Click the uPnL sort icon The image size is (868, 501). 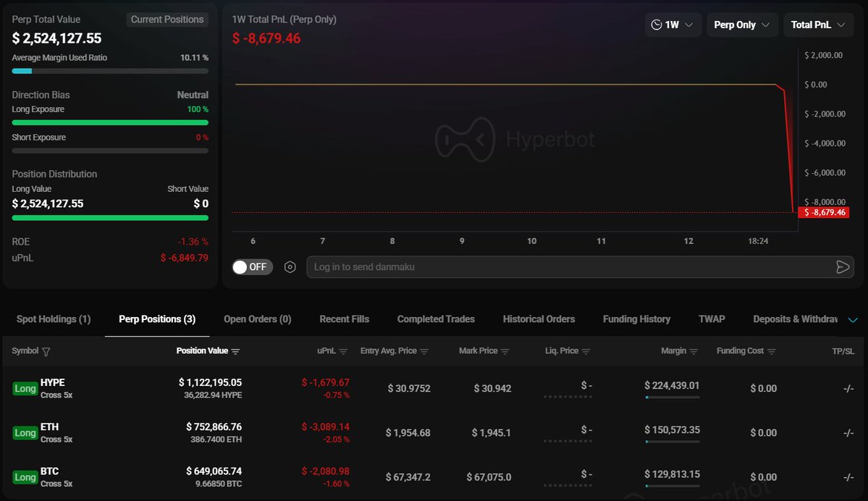343,352
